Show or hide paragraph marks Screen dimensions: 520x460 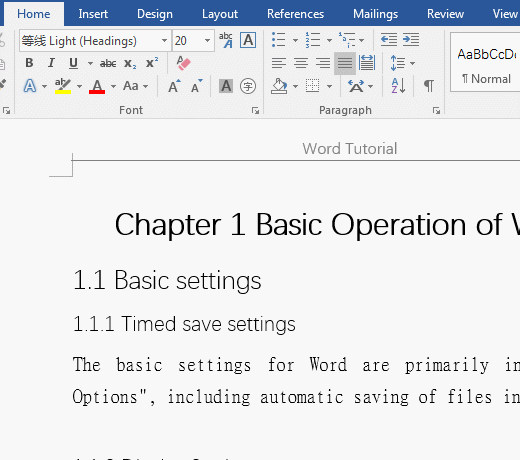tap(429, 86)
